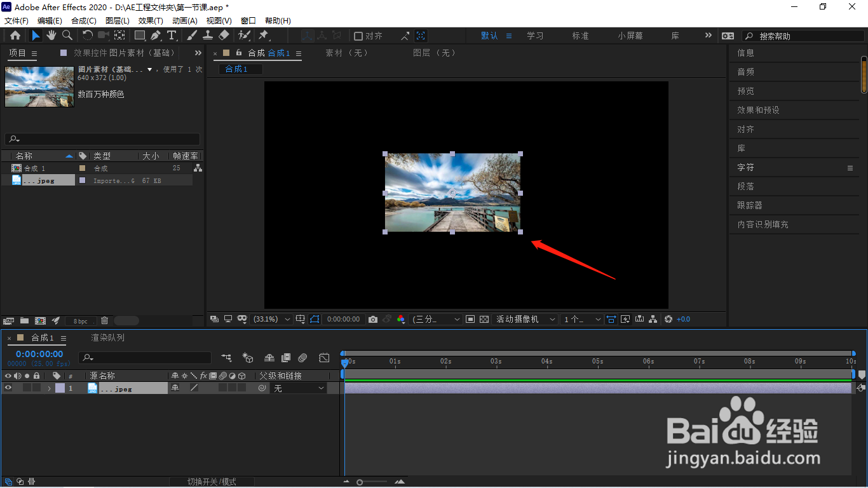Expand more workspaces chevron

pos(709,36)
